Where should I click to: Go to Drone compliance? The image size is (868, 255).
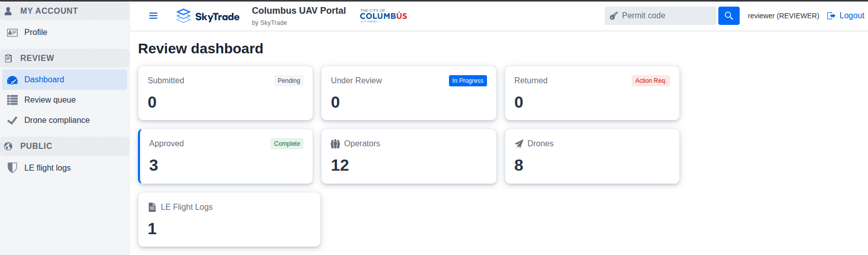point(64,120)
